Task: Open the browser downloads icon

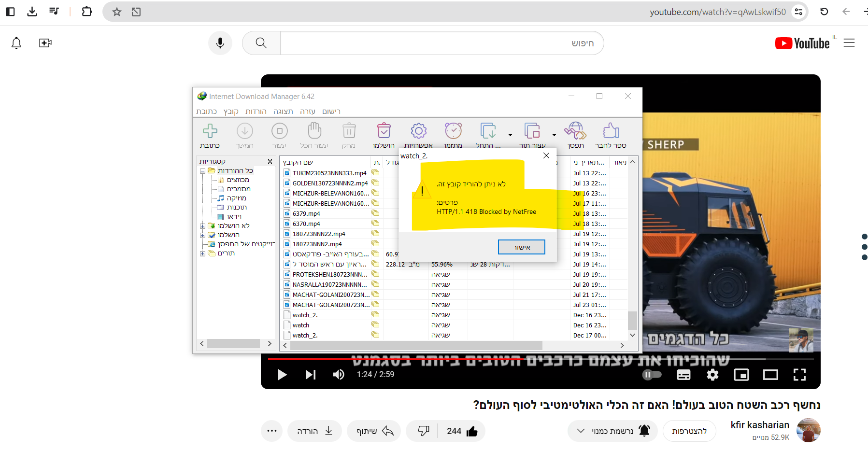Action: [x=32, y=12]
